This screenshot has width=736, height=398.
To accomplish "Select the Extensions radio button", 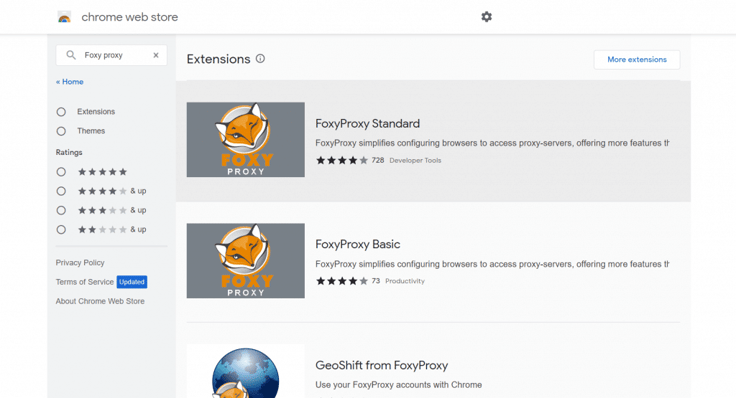I will (x=61, y=112).
